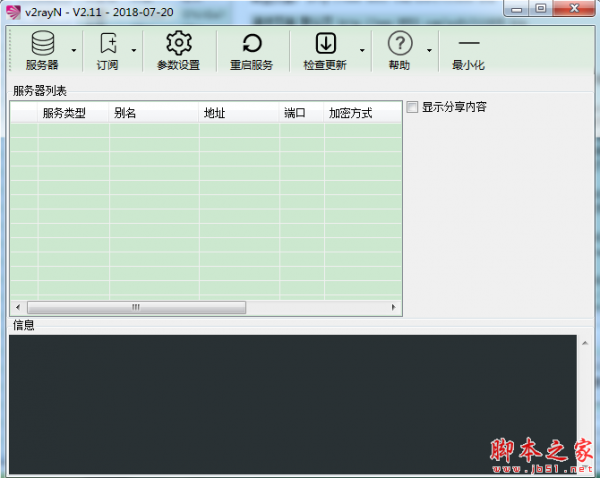Image resolution: width=600 pixels, height=478 pixels.
Task: Click the 最小化 (Minimize) toolbar button
Action: (x=469, y=51)
